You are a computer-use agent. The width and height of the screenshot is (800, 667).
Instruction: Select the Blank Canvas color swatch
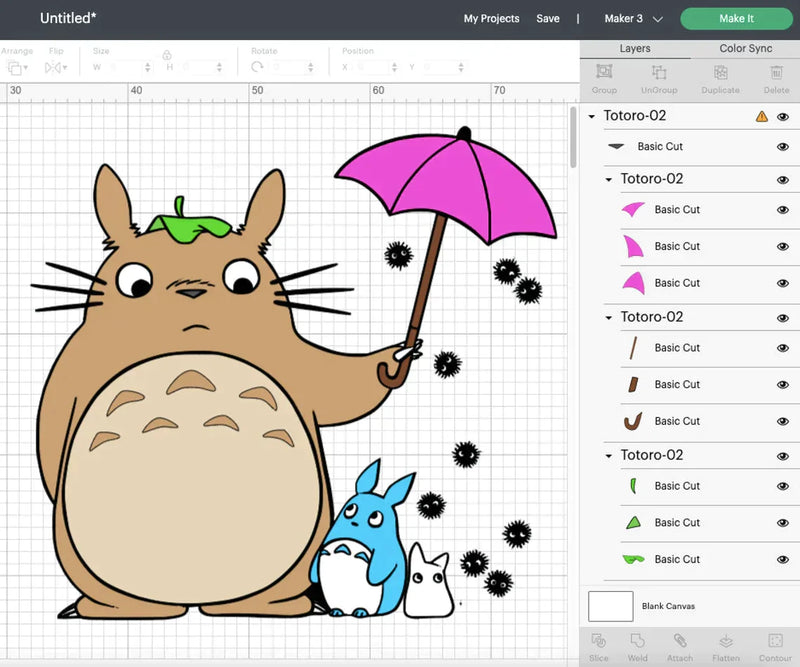(x=610, y=606)
